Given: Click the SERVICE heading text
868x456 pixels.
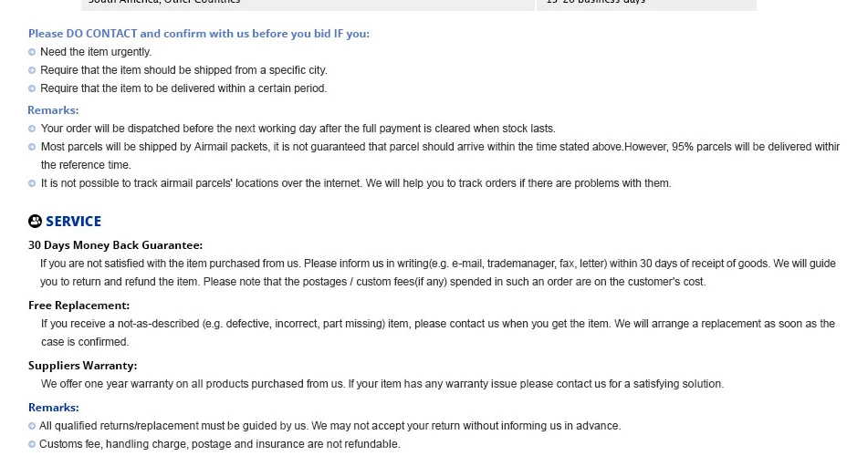Looking at the screenshot, I should click(74, 222).
